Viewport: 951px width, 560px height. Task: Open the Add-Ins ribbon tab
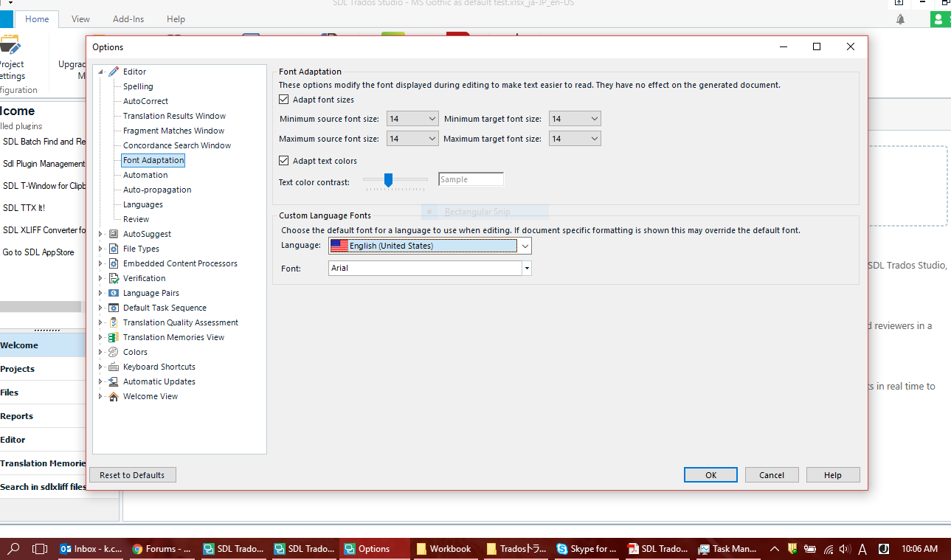(128, 19)
